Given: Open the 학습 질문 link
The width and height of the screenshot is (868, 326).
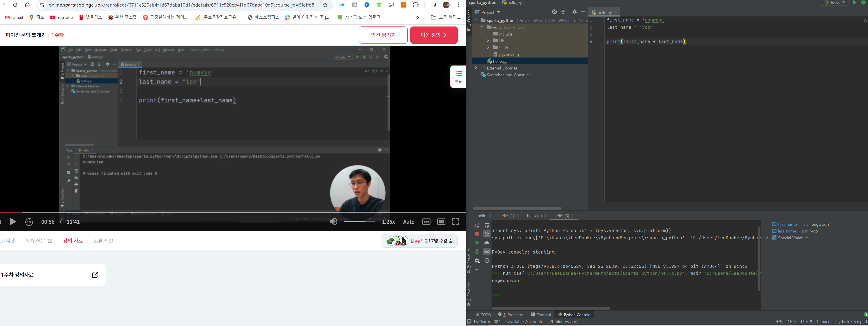Looking at the screenshot, I should point(39,241).
